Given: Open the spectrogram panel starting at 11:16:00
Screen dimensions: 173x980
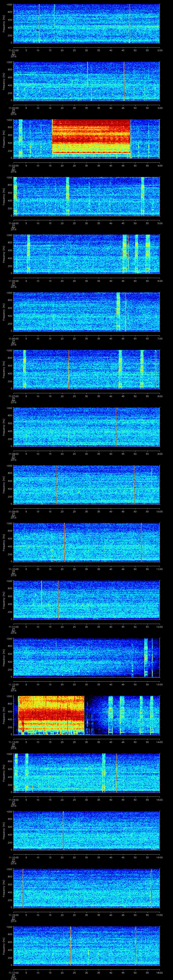Looking at the screenshot, I should coord(87,888).
